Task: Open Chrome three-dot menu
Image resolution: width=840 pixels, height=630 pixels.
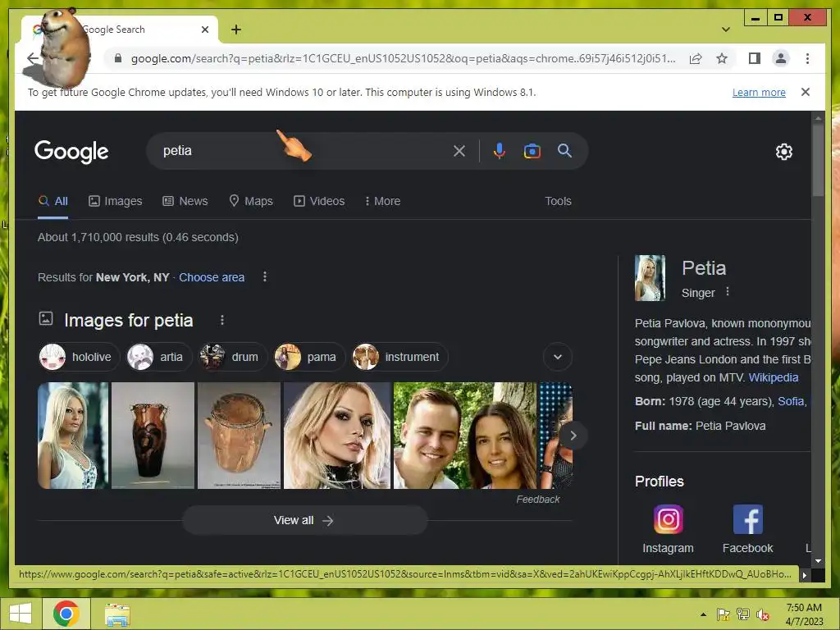Action: coord(807,58)
